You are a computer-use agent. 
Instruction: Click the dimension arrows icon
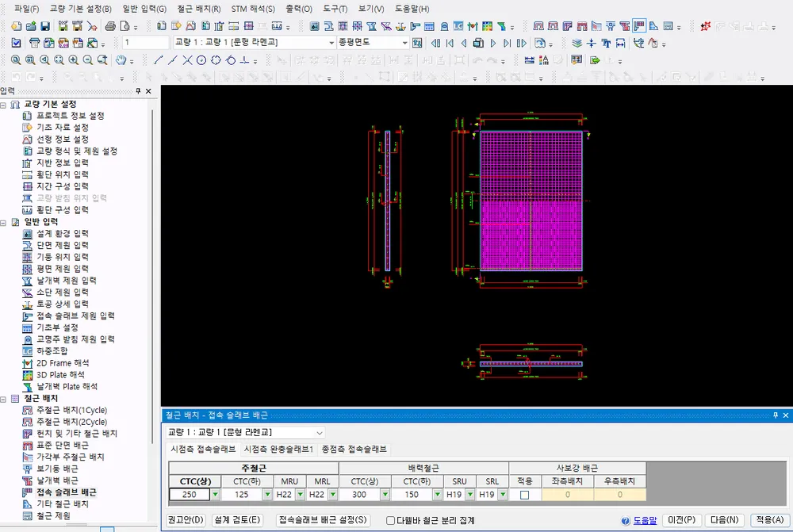click(621, 43)
